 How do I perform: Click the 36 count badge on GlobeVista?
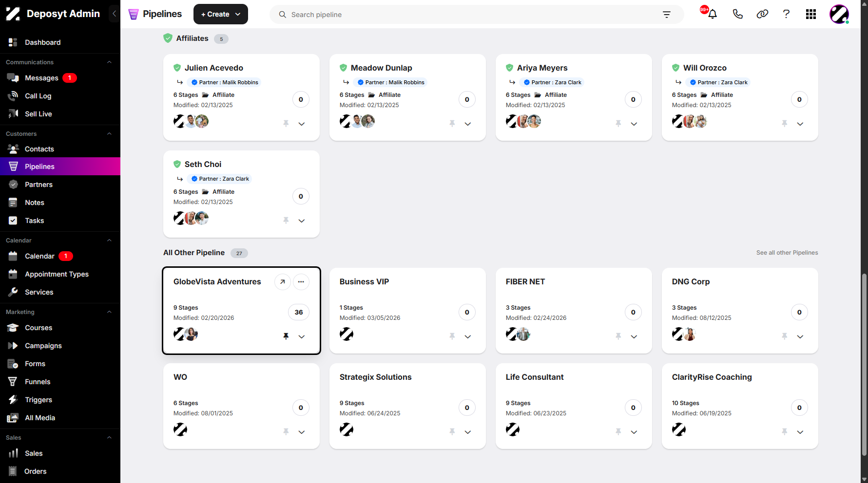pyautogui.click(x=299, y=312)
